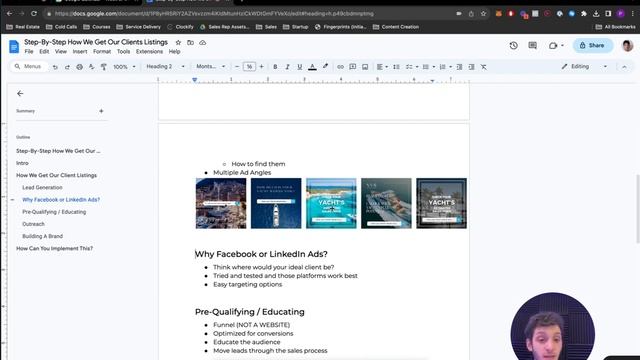Click the first yacht ad image showing a marina
This screenshot has width=640, height=360.
pos(221,203)
